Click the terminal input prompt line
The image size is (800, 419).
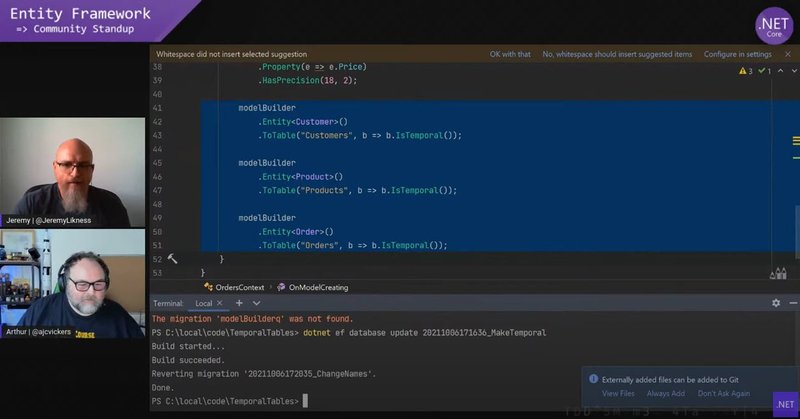(x=230, y=401)
